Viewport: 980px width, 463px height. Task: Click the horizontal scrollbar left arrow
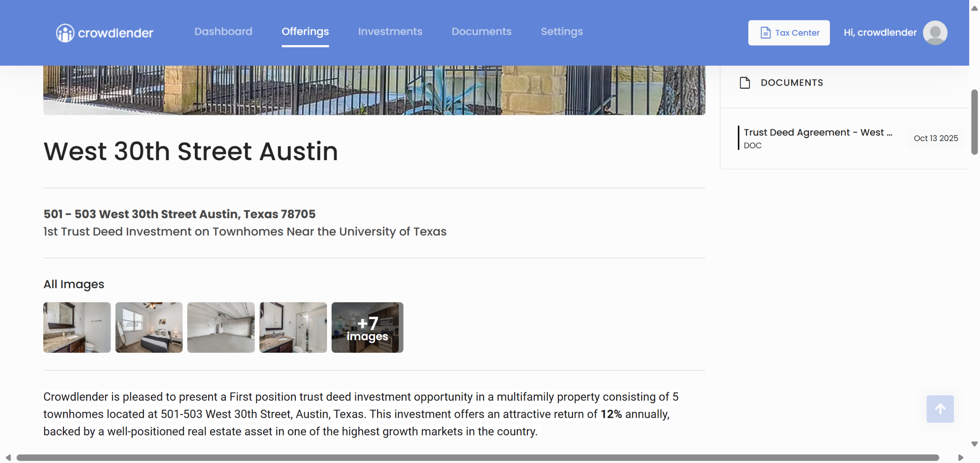click(8, 458)
